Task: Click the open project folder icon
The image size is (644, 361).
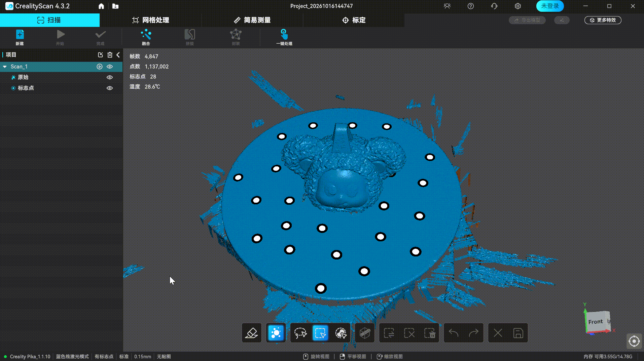Action: pos(115,6)
